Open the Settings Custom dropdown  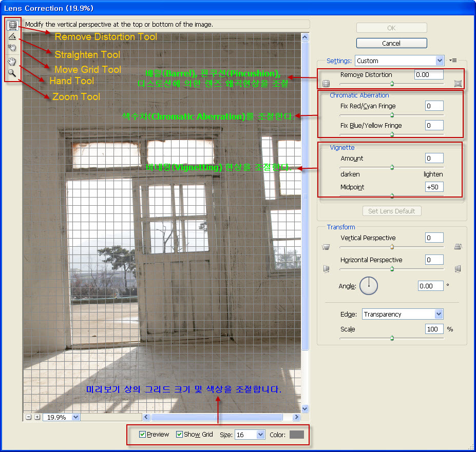[x=399, y=61]
